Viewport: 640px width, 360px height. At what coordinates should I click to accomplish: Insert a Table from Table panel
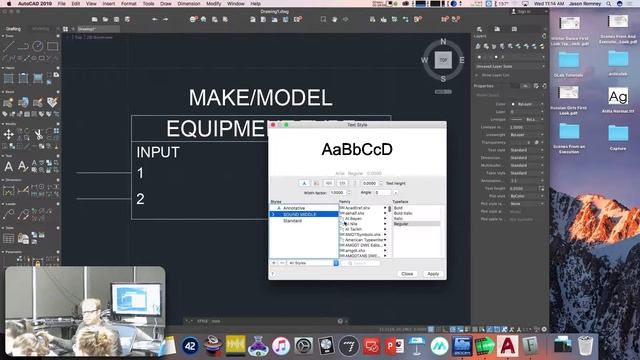pyautogui.click(x=9, y=238)
